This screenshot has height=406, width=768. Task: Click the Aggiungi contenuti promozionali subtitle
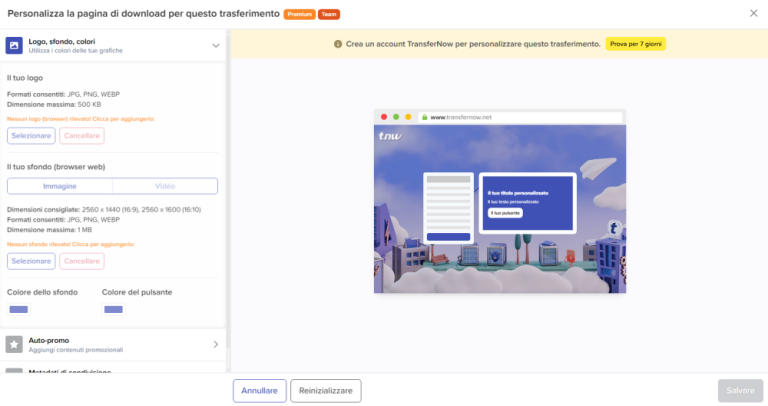tap(76, 350)
